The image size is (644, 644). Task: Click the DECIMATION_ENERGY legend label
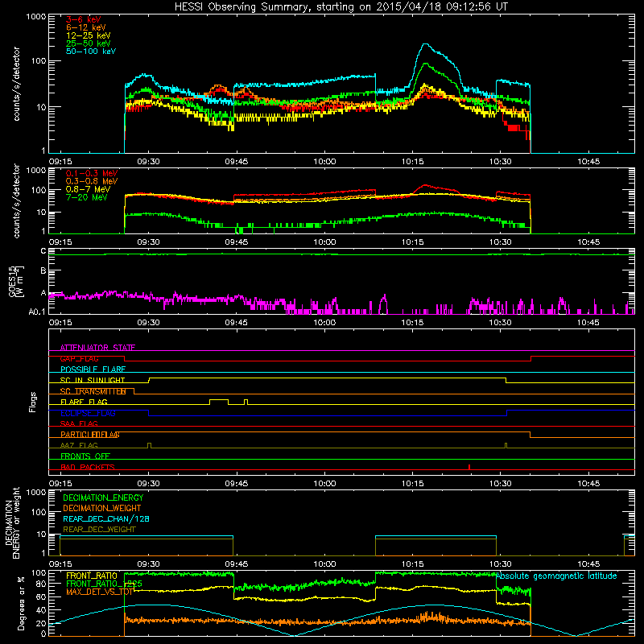click(x=103, y=497)
